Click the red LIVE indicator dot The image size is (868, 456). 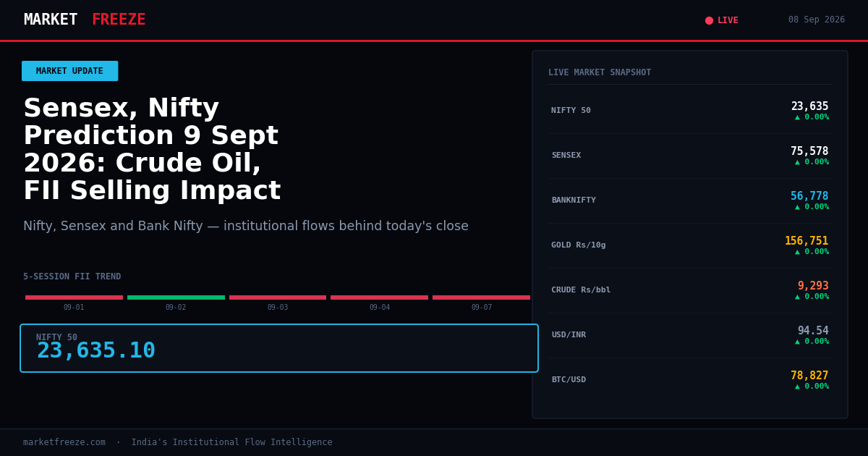pos(709,20)
